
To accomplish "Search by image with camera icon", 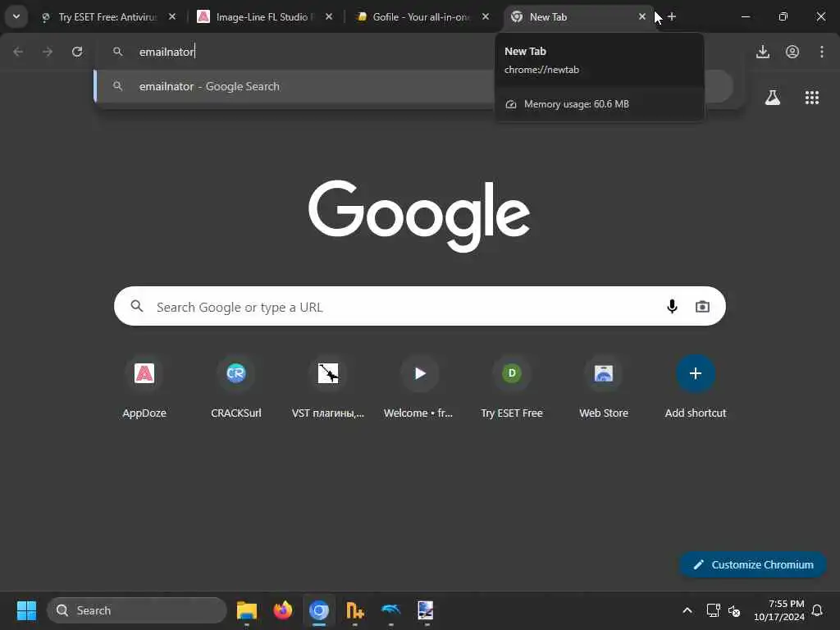I will (702, 307).
